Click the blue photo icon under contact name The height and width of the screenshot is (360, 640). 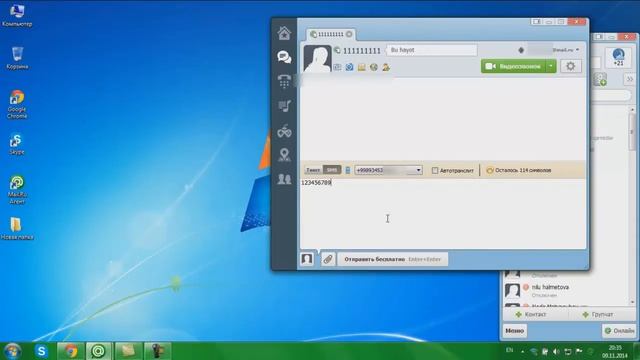click(x=349, y=67)
